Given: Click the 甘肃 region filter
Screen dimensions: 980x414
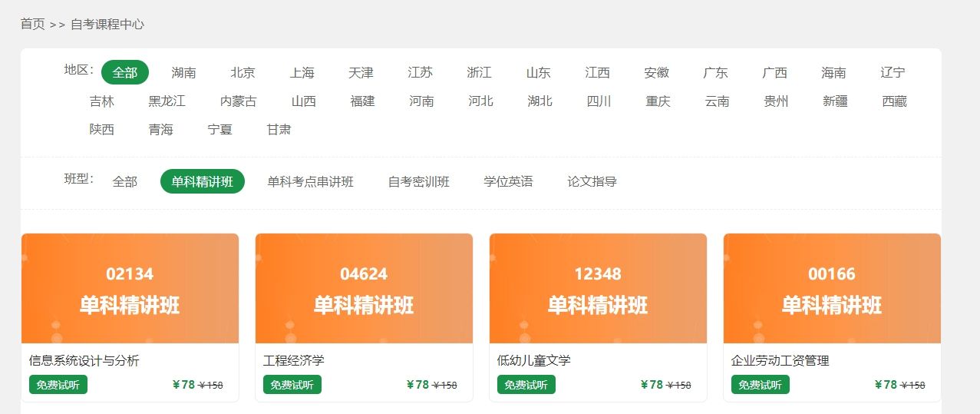Looking at the screenshot, I should (279, 129).
